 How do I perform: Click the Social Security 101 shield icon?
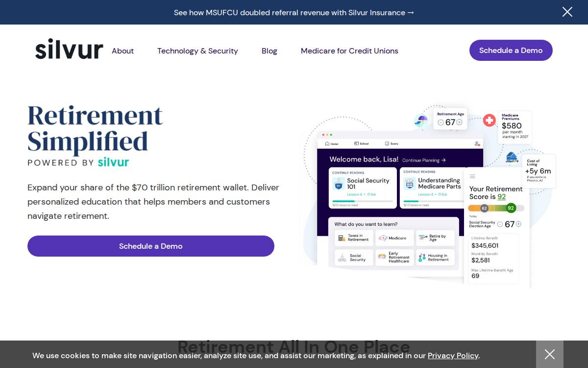[x=339, y=184]
